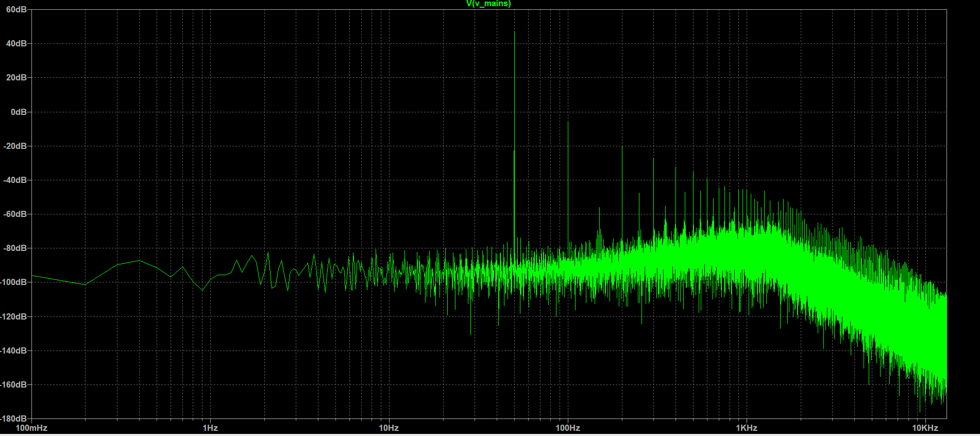The height and width of the screenshot is (436, 980).
Task: Click the -180dB axis label
Action: 13,418
